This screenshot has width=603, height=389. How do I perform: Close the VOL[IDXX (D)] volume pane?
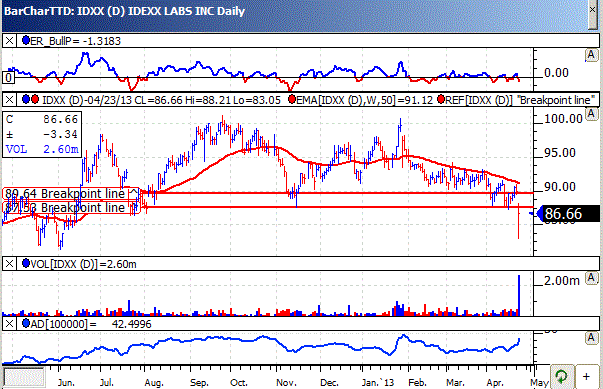pos(10,264)
